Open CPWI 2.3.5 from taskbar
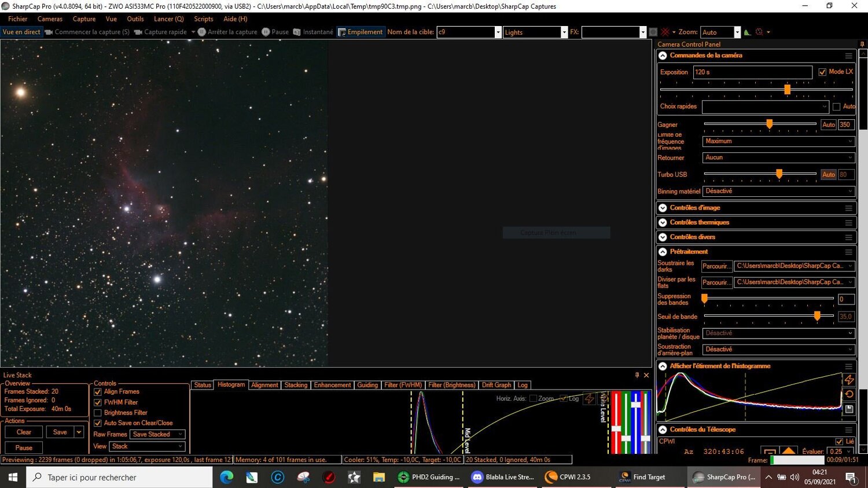 click(568, 477)
